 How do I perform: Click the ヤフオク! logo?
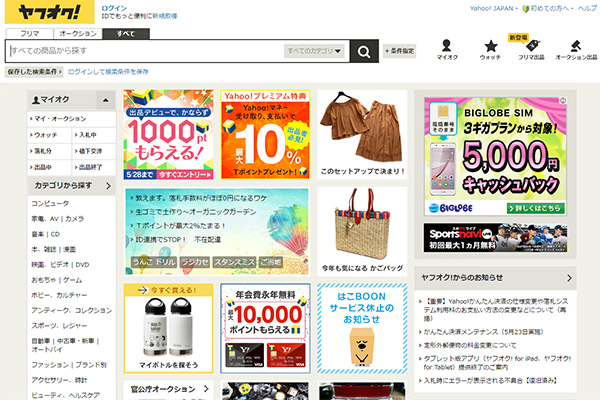click(49, 12)
